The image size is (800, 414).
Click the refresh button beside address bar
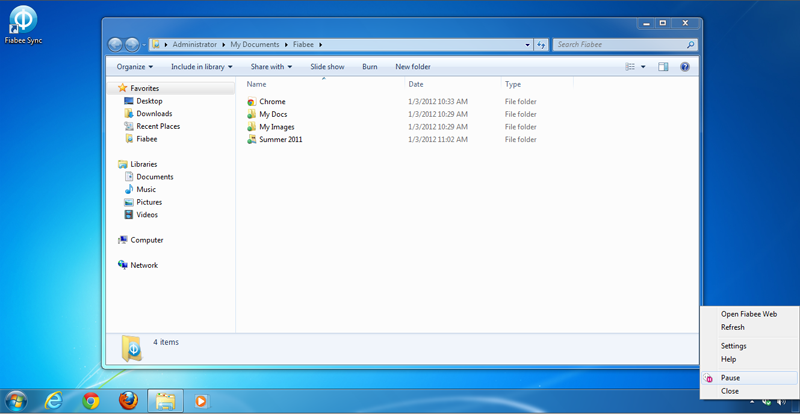(x=541, y=45)
